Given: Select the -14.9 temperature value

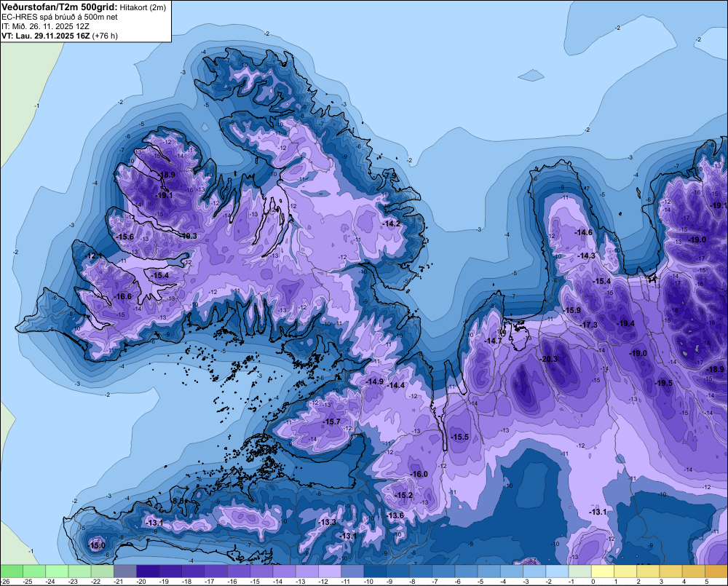Looking at the screenshot, I should [x=375, y=381].
